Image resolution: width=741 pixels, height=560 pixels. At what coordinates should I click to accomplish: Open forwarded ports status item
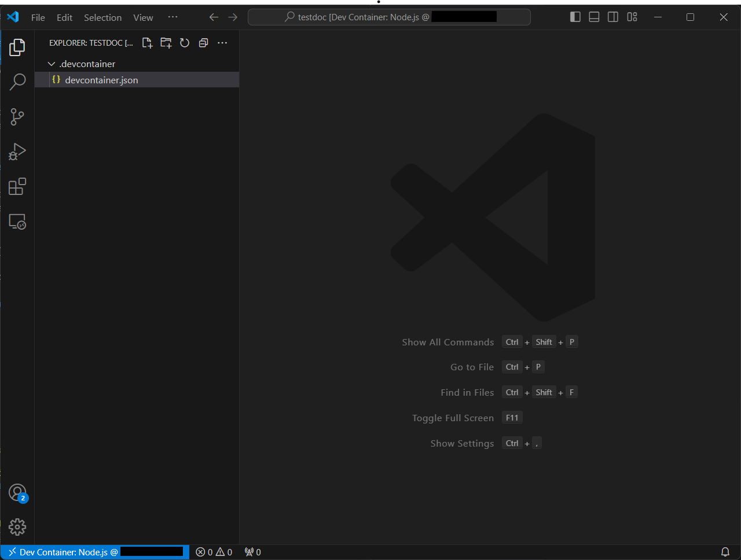point(253,552)
